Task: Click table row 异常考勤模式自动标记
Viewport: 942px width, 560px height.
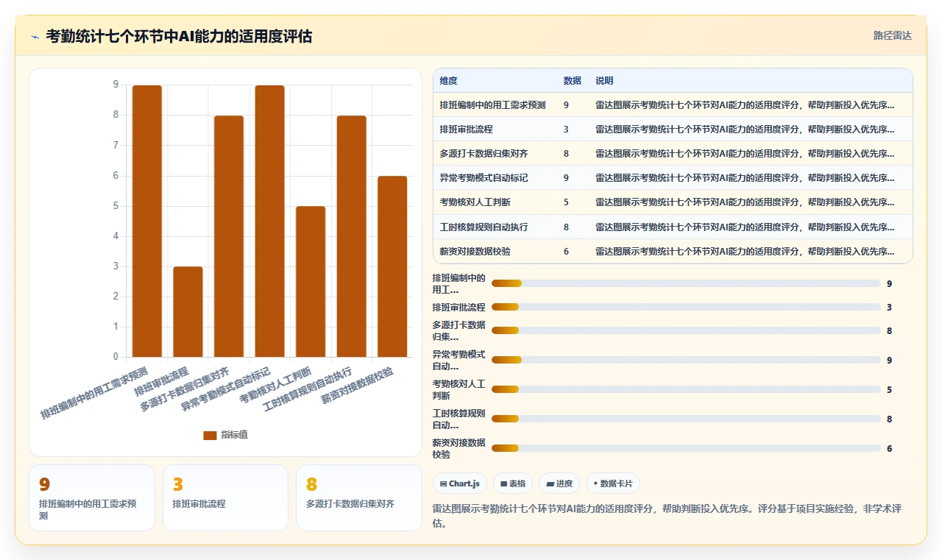Action: tap(673, 178)
